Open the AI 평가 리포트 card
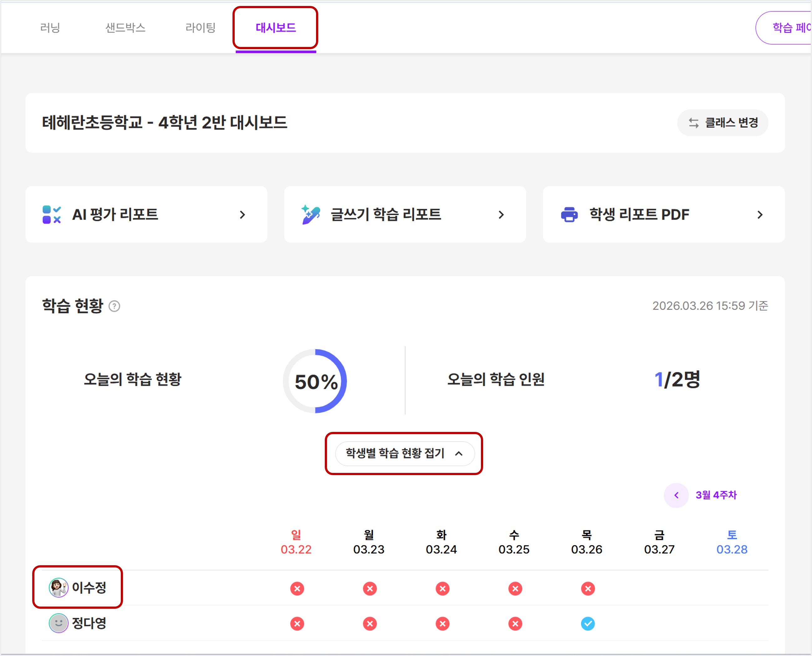 tap(146, 214)
